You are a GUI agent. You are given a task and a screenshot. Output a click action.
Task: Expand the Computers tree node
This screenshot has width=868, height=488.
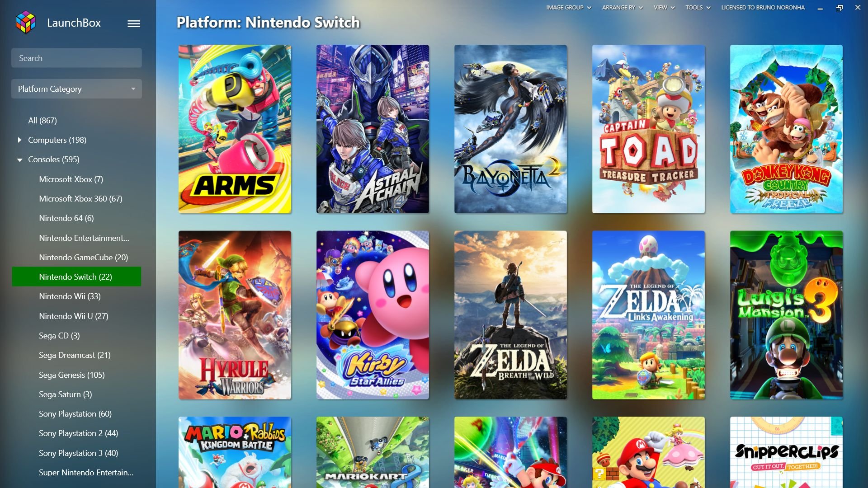[19, 140]
